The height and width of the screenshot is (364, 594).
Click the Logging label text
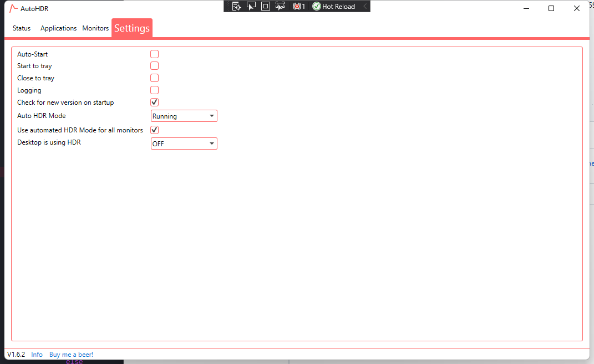(29, 90)
